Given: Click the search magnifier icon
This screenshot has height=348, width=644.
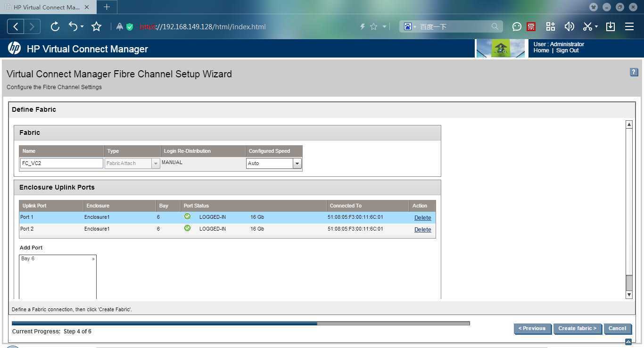Looking at the screenshot, I should pyautogui.click(x=495, y=27).
